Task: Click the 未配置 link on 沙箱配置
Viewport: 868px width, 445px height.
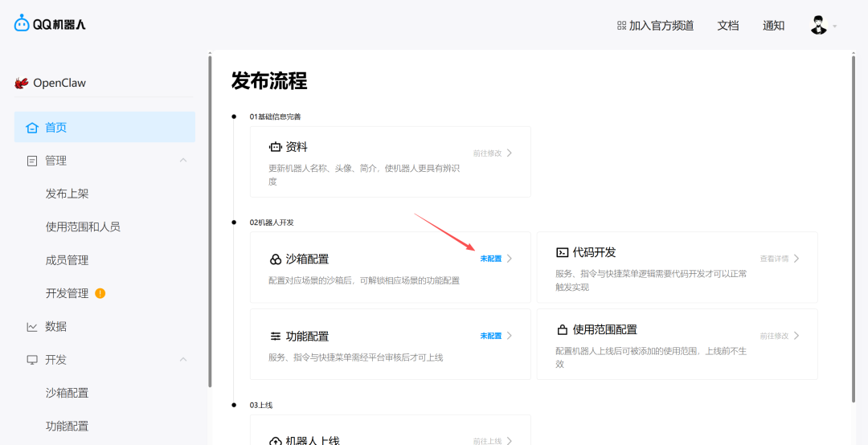Action: point(490,259)
